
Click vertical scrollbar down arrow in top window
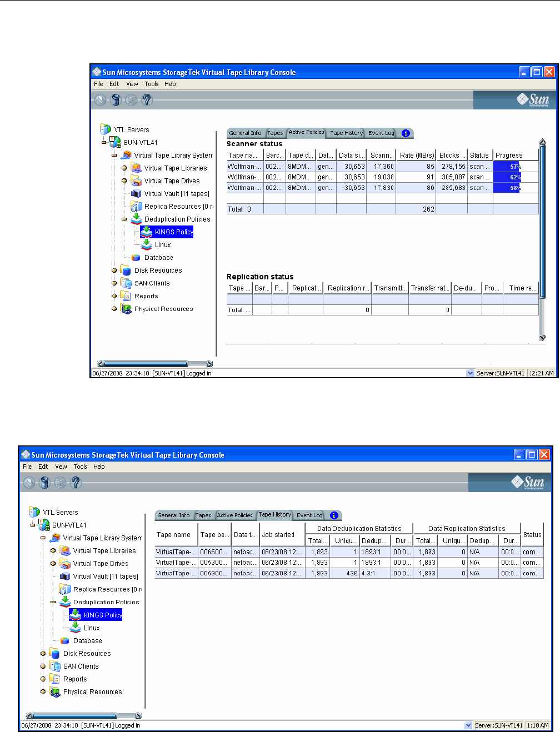point(542,337)
